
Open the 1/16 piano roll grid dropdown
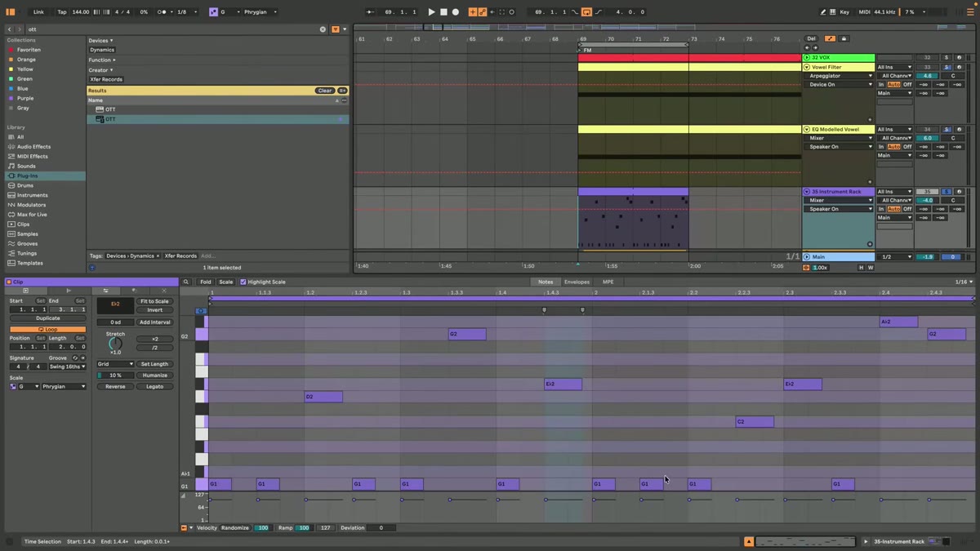pos(964,282)
